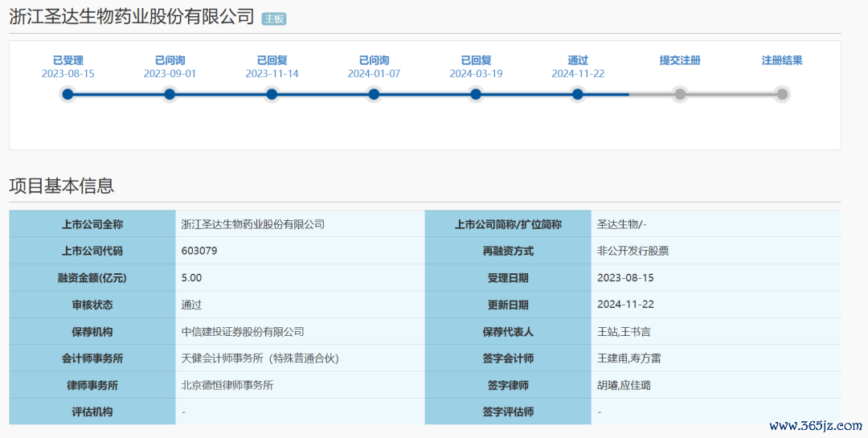The height and width of the screenshot is (438, 868).
Task: Click the financing amount 5.00
Action: click(x=191, y=277)
